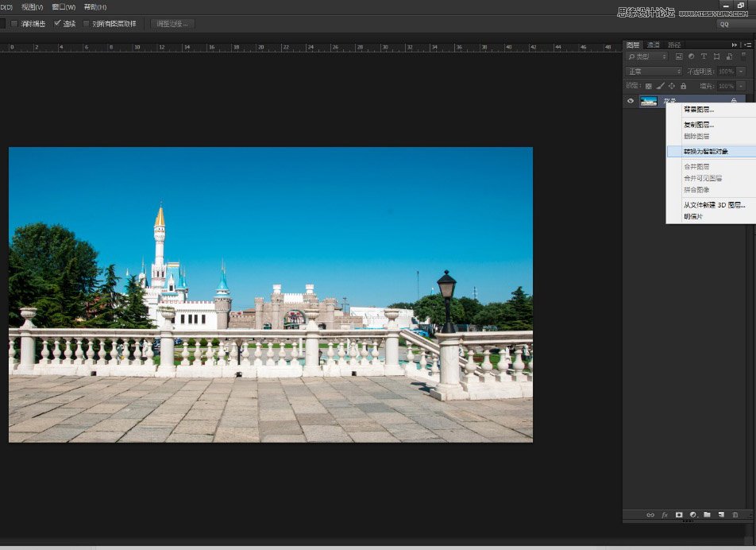Open the Layers panel flyout menu

pos(748,45)
